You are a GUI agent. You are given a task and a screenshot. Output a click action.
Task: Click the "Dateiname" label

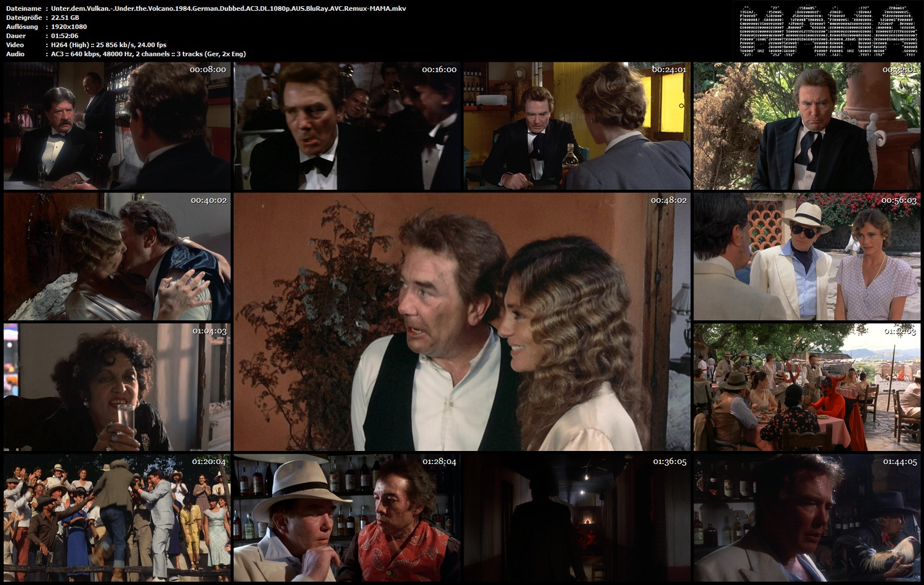[23, 9]
